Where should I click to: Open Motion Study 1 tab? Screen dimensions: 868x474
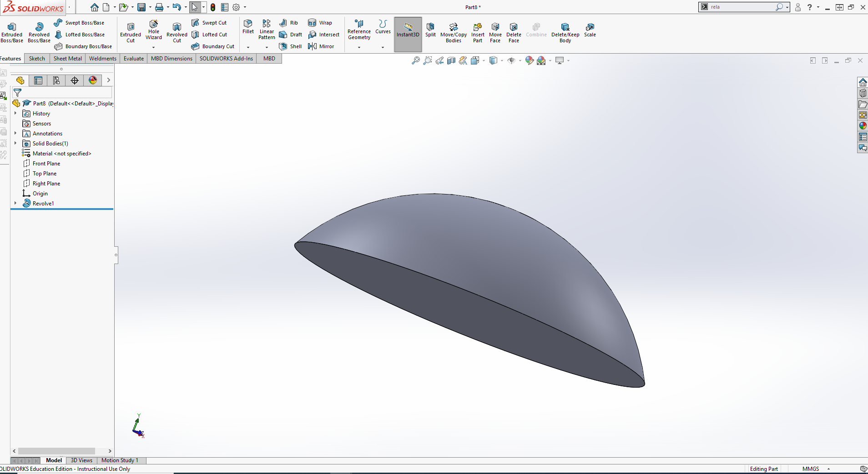click(x=120, y=460)
